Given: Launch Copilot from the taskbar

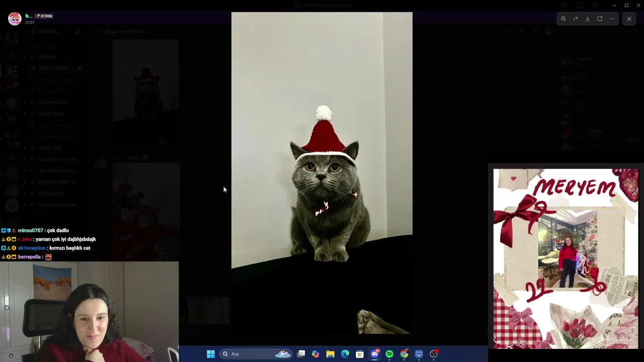Looking at the screenshot, I should (x=315, y=354).
